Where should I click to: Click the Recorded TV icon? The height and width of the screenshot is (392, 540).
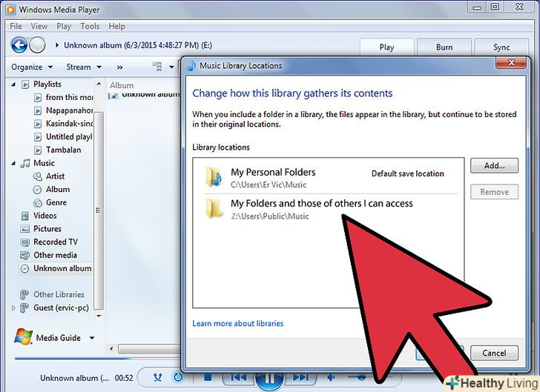point(24,242)
